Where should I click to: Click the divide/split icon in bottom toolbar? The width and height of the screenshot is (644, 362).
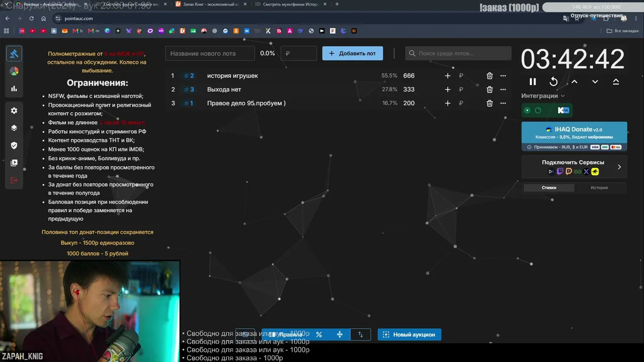(x=340, y=334)
